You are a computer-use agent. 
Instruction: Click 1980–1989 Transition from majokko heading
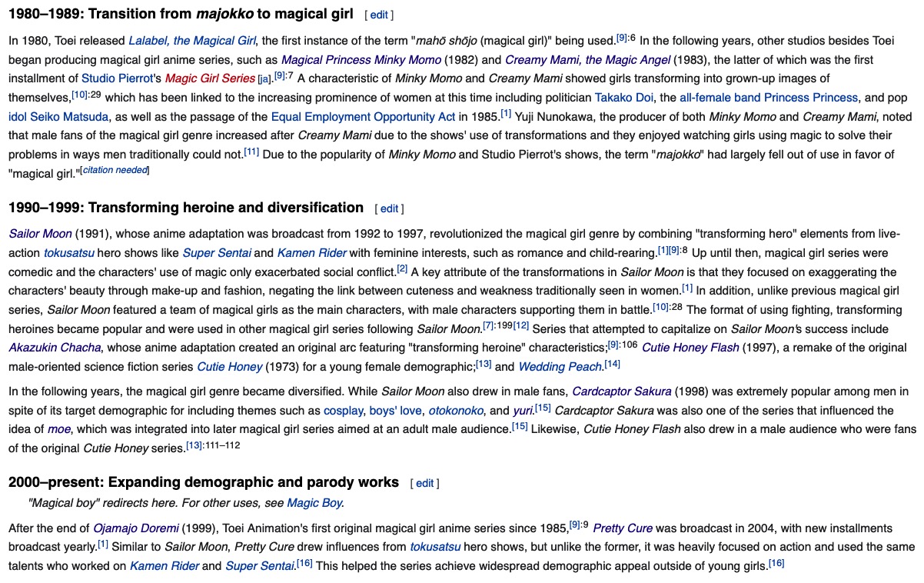point(181,14)
